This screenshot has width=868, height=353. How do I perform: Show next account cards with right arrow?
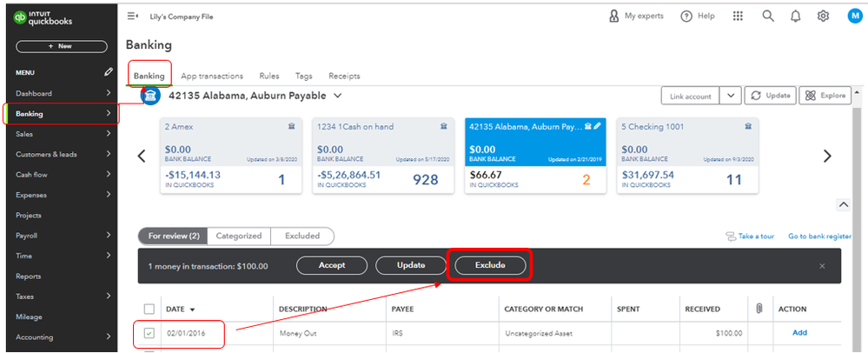click(827, 157)
